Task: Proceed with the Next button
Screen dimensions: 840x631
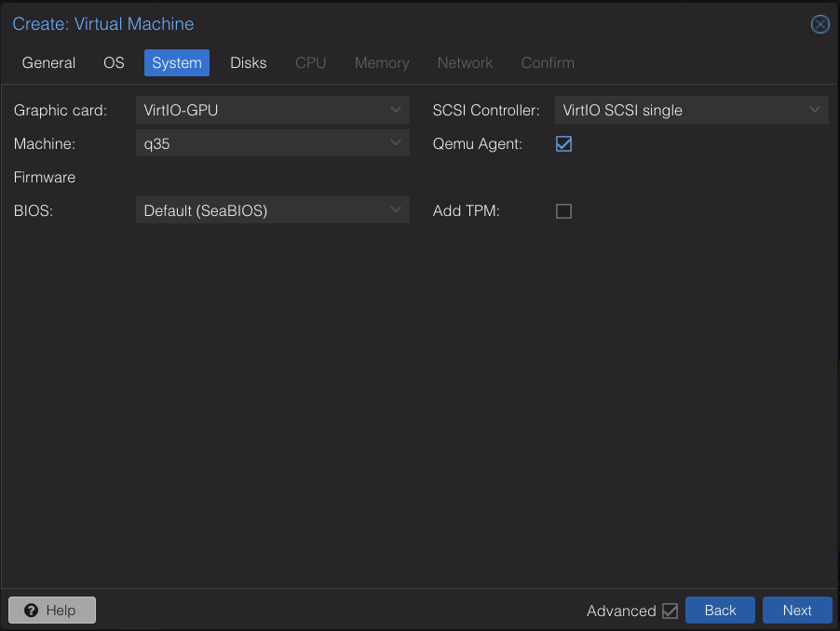Action: [x=796, y=611]
